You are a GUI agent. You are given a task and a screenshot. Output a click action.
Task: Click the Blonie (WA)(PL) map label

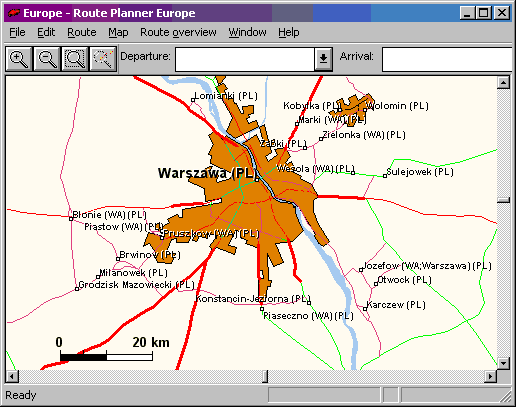[109, 215]
